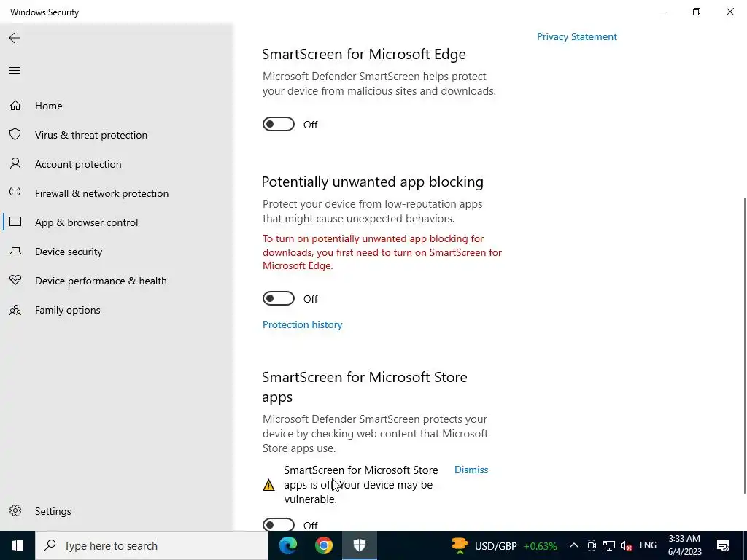
Task: Click the Virus & threat protection shield icon
Action: pyautogui.click(x=15, y=134)
